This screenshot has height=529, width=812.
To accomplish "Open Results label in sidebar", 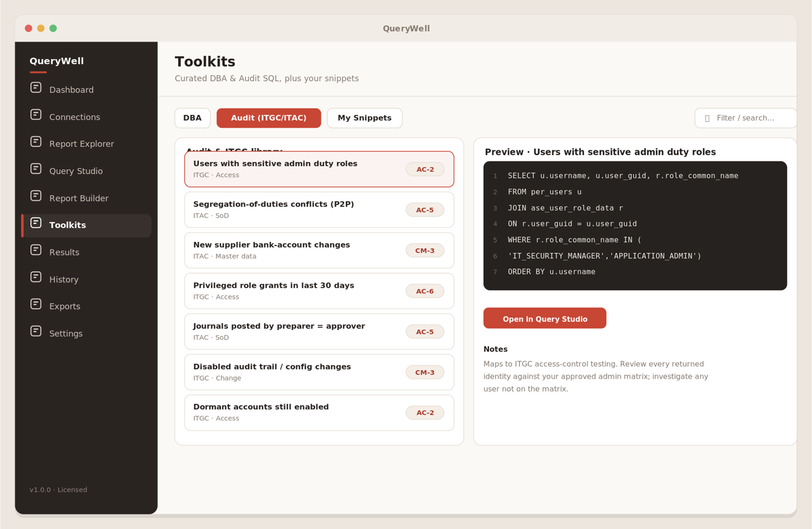I will click(x=64, y=252).
